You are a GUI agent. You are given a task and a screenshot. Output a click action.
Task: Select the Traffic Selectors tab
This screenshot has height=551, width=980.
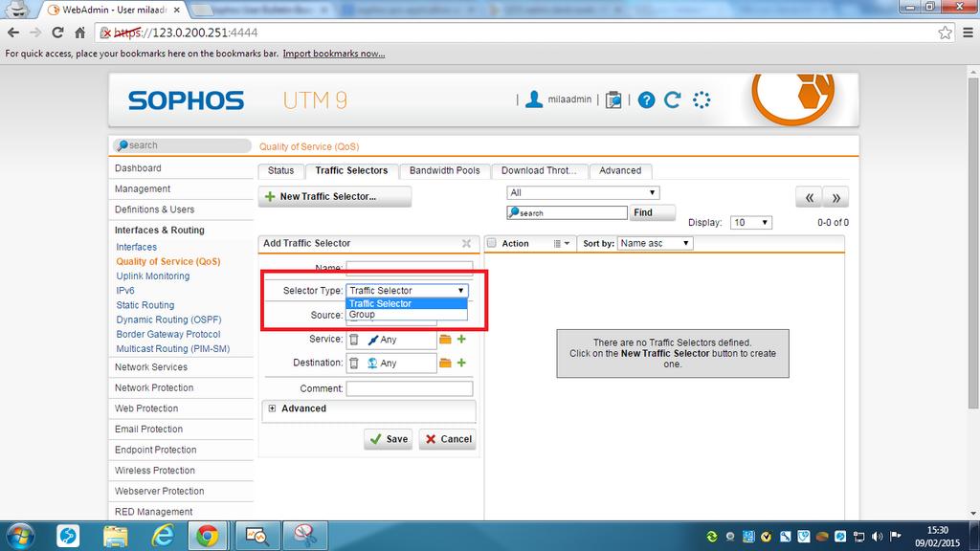[351, 170]
